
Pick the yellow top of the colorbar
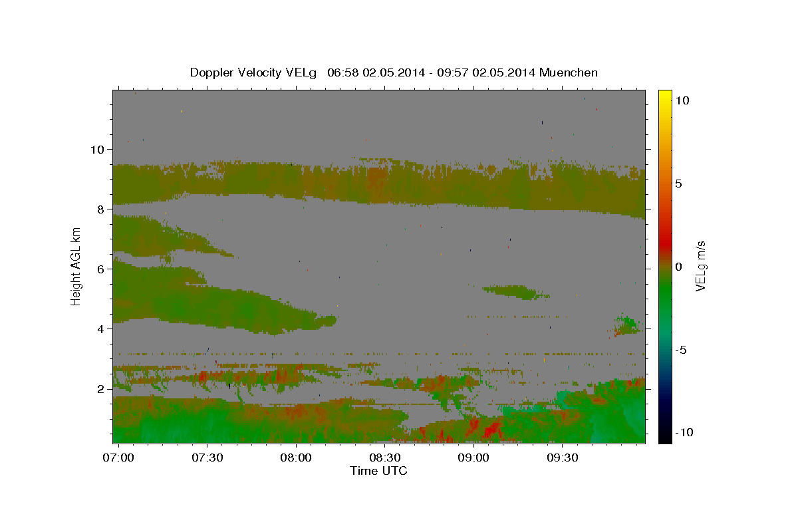tap(664, 94)
